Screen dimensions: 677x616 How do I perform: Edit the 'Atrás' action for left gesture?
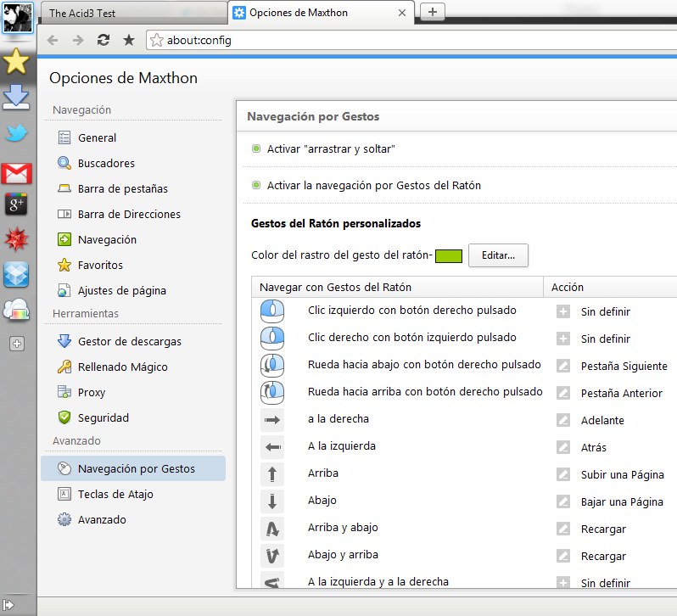(x=562, y=447)
